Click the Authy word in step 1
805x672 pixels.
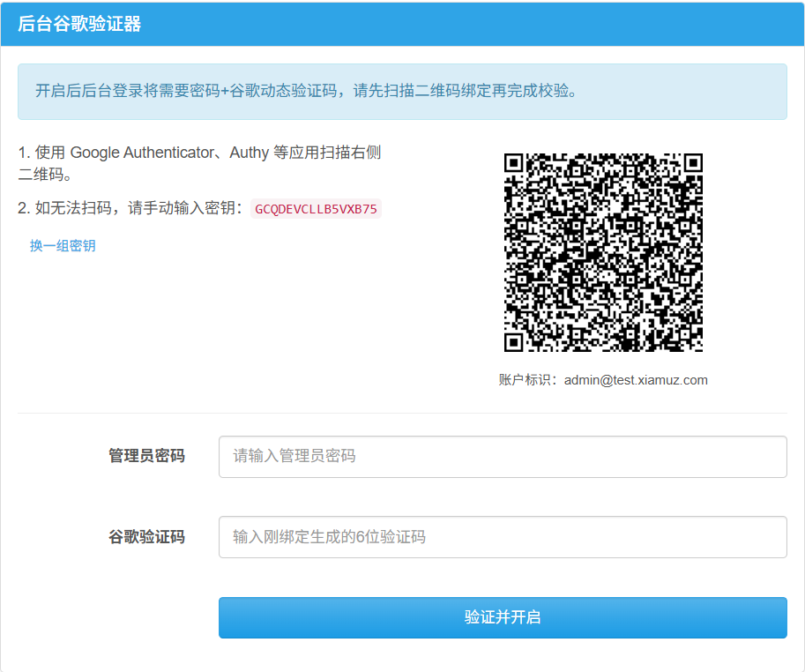coord(249,153)
